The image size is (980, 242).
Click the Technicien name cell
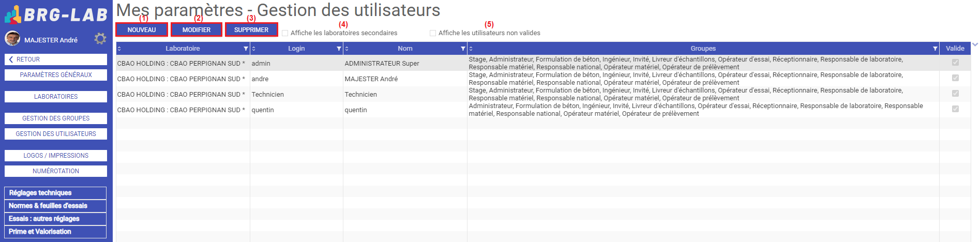tap(405, 94)
